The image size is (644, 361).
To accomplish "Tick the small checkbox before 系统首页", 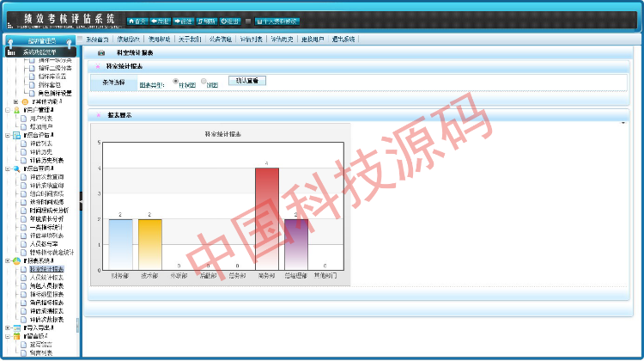I will [x=80, y=39].
